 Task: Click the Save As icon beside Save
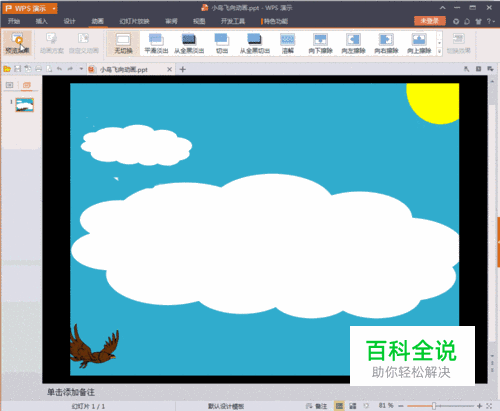click(28, 69)
